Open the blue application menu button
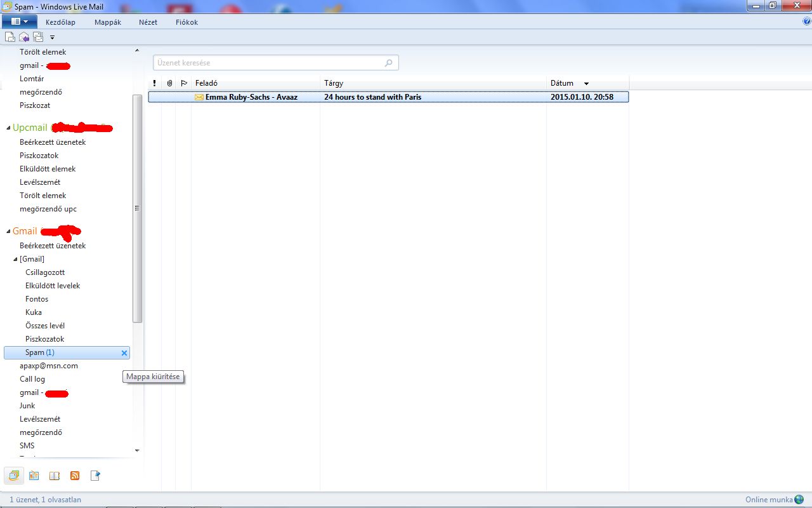Viewport: 812px width, 508px height. point(20,22)
